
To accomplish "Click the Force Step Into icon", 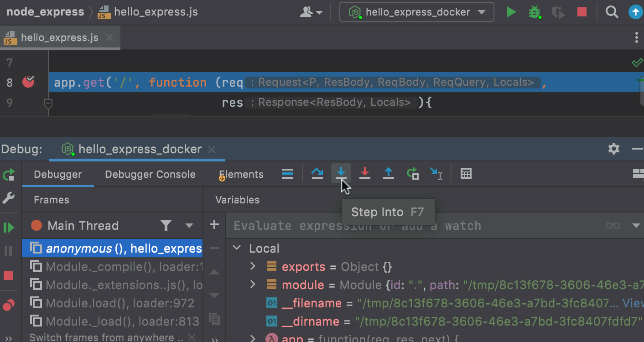I will click(x=365, y=174).
